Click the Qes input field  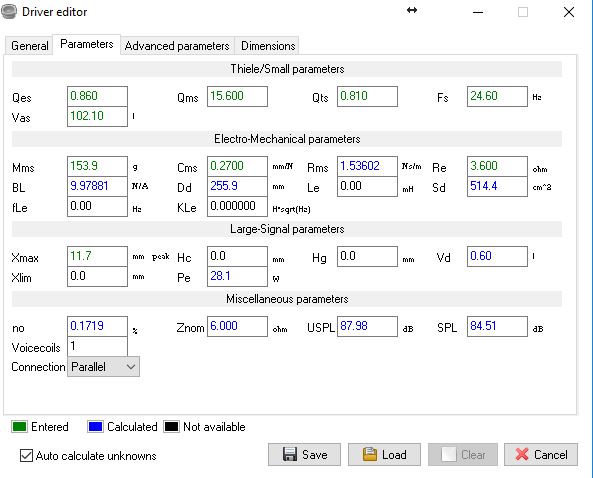click(97, 96)
